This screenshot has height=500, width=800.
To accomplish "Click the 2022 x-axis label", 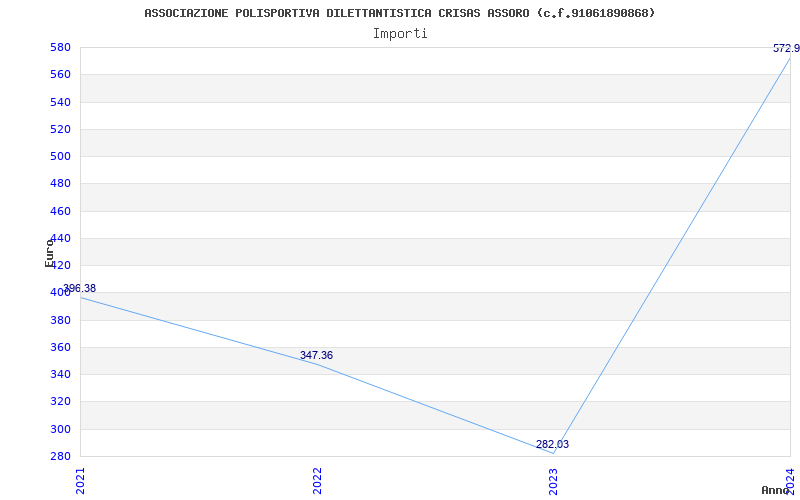I will tap(317, 481).
